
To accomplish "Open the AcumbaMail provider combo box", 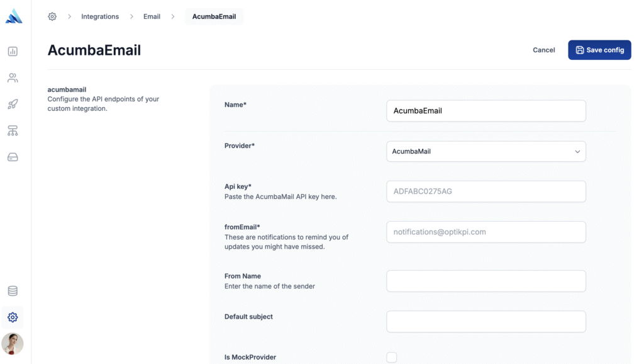I will [486, 151].
